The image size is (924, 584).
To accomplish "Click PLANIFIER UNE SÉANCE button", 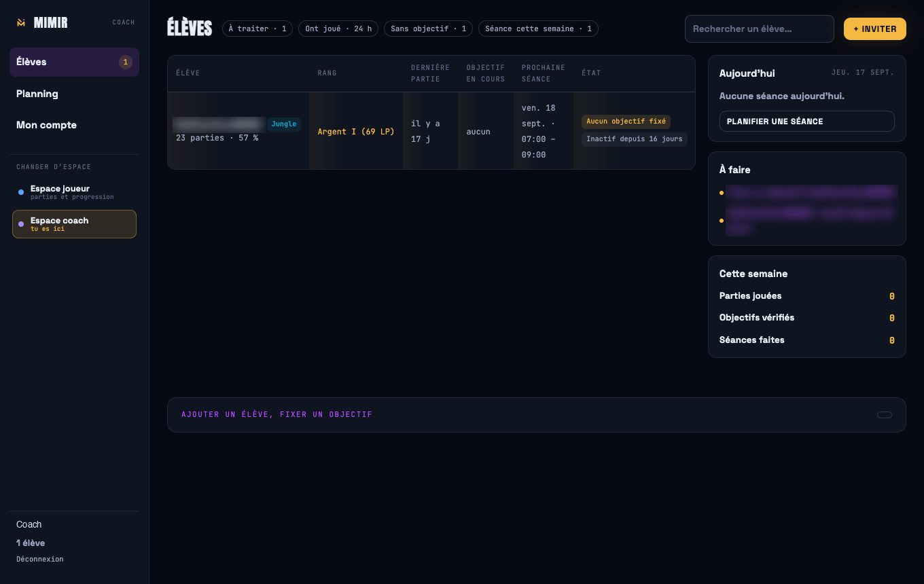I will click(806, 122).
